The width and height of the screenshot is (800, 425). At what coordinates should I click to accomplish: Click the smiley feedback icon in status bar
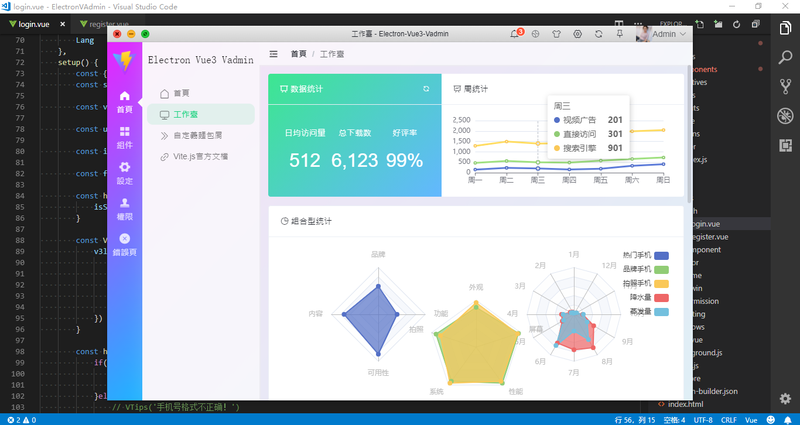[770, 420]
